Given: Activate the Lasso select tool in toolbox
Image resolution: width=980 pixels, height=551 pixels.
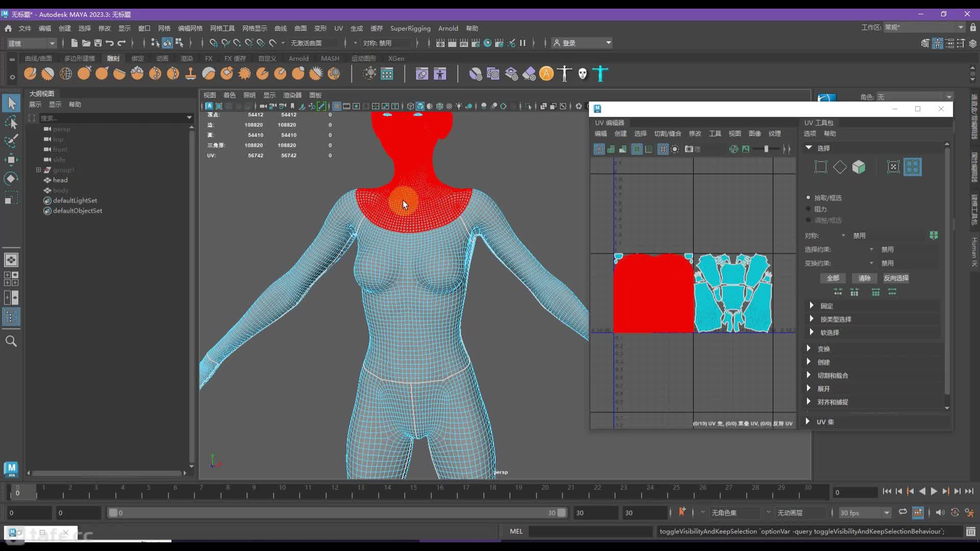Looking at the screenshot, I should point(11,122).
